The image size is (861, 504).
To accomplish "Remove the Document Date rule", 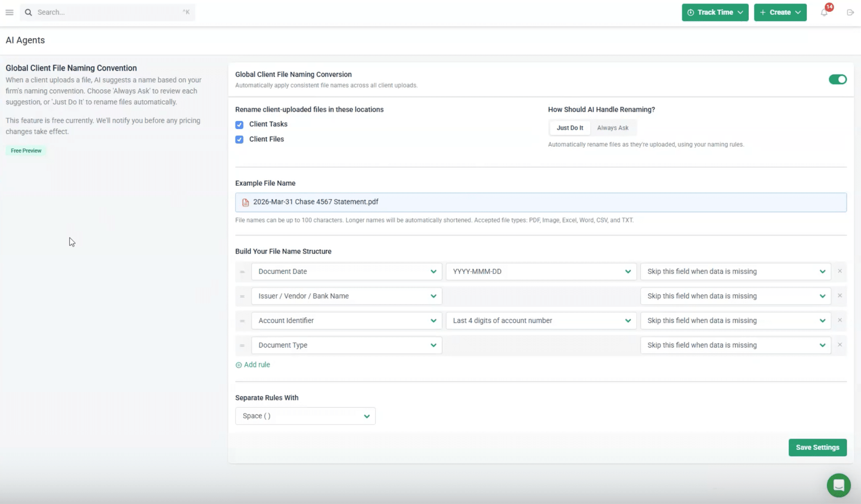I will 840,271.
